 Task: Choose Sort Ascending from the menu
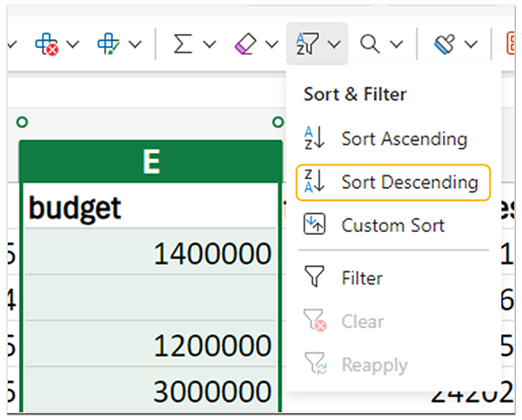[x=403, y=138]
